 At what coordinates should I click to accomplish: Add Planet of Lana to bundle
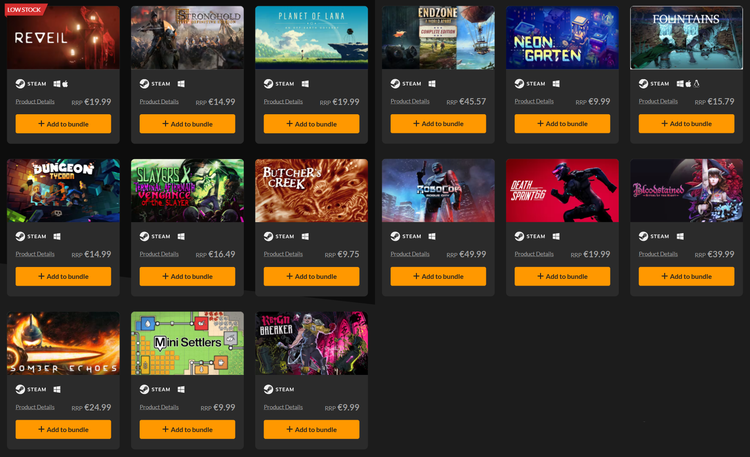point(311,124)
